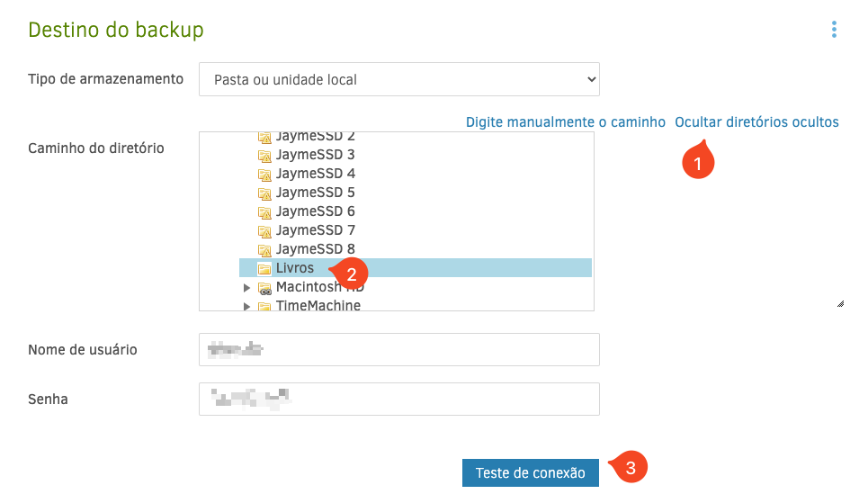Select the Livros directory
868x503 pixels.
click(295, 268)
